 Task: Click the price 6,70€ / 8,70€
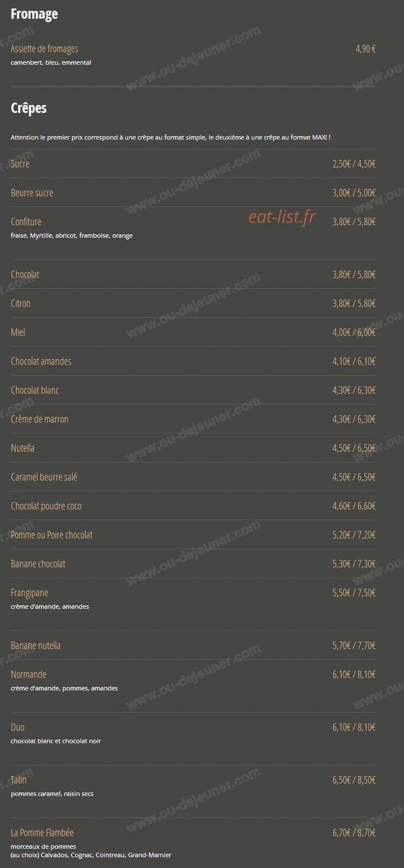coord(354,833)
